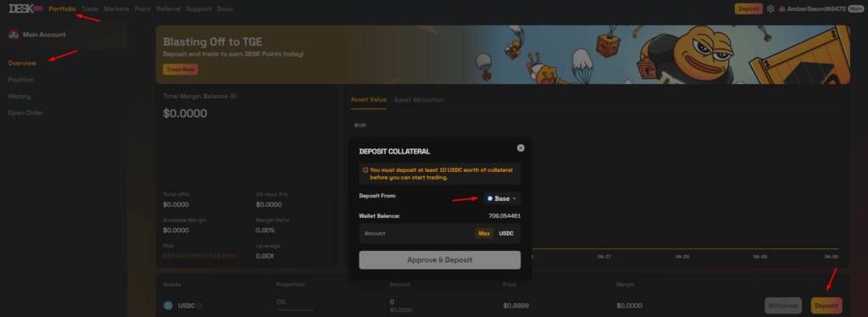Open the Portfolio menu
Screen dimensions: 868x317
pyautogui.click(x=62, y=8)
